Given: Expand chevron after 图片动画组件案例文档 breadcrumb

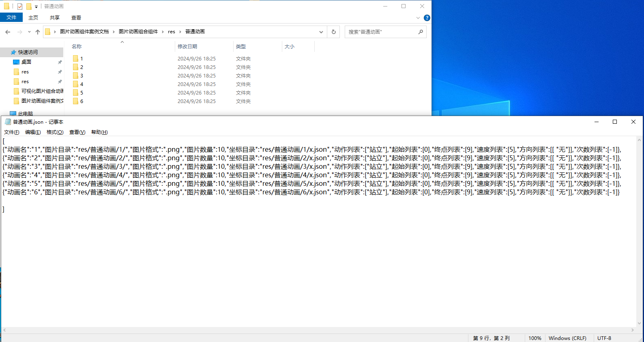Looking at the screenshot, I should click(x=114, y=32).
